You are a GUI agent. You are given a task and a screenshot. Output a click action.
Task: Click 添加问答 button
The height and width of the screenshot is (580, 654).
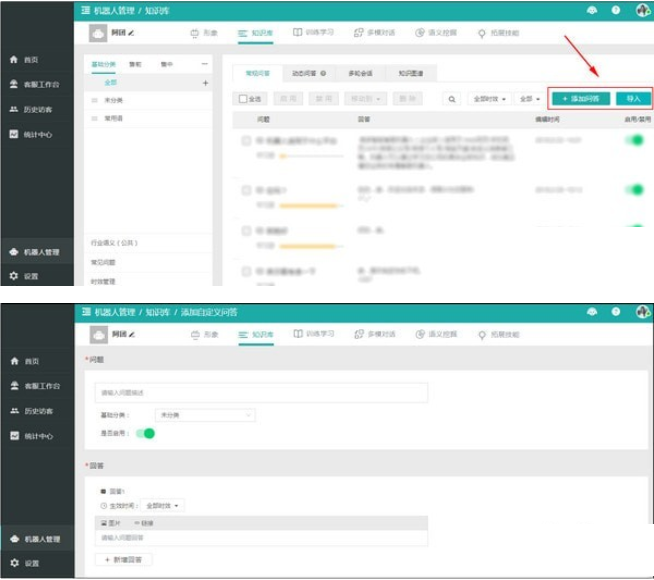pyautogui.click(x=581, y=99)
